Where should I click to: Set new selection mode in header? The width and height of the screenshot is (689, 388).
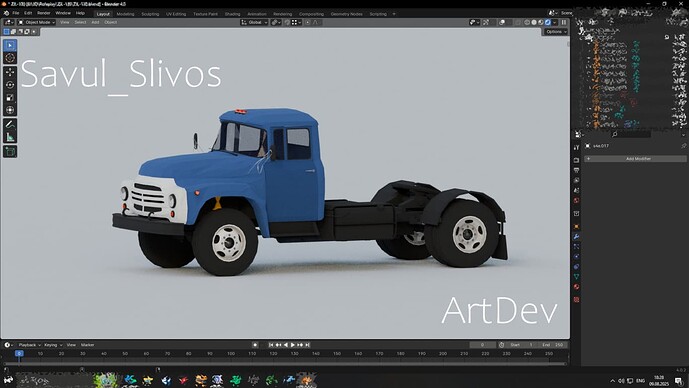(6, 32)
